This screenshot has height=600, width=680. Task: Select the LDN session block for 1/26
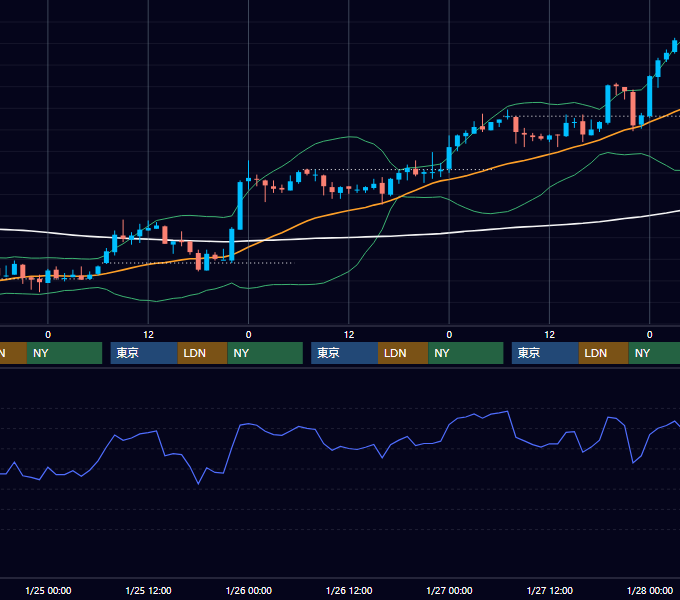(x=403, y=353)
